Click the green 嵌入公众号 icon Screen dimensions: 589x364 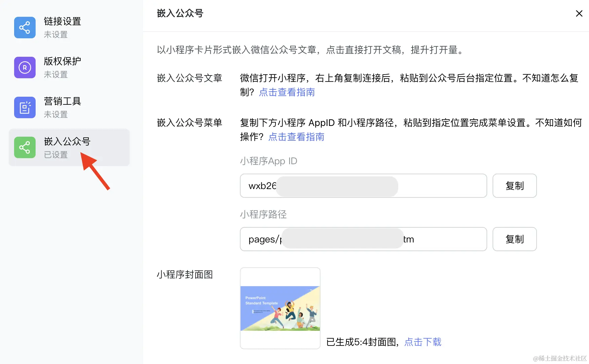25,147
